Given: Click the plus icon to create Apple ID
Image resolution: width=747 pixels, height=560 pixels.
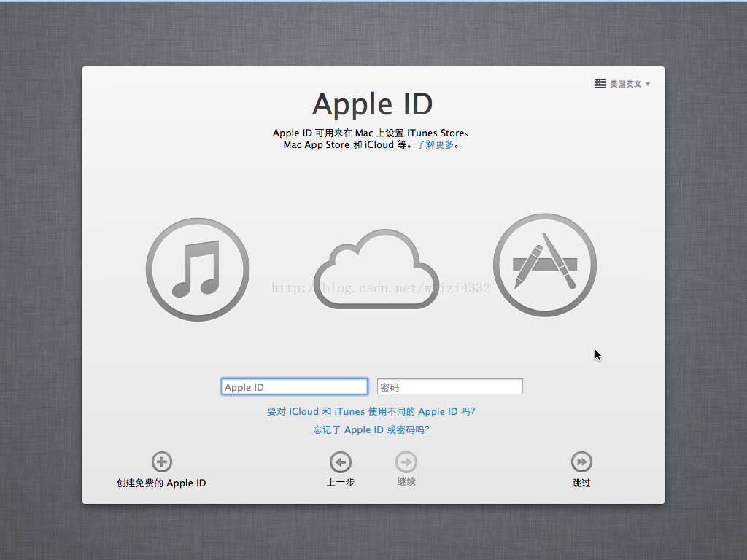Looking at the screenshot, I should [x=162, y=462].
